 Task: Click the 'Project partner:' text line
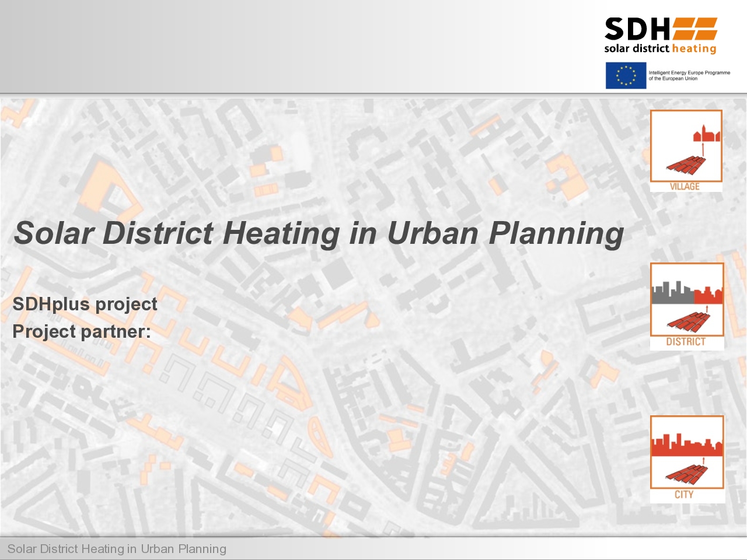82,331
